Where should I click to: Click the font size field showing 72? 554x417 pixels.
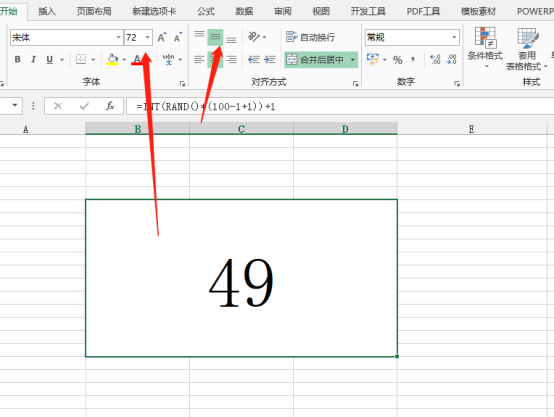pos(134,37)
